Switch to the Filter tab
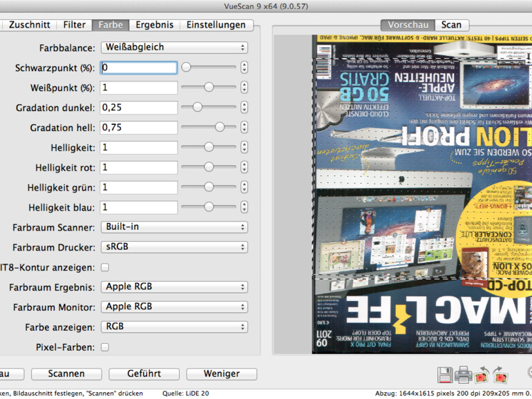Image resolution: width=532 pixels, height=399 pixels. [x=75, y=25]
